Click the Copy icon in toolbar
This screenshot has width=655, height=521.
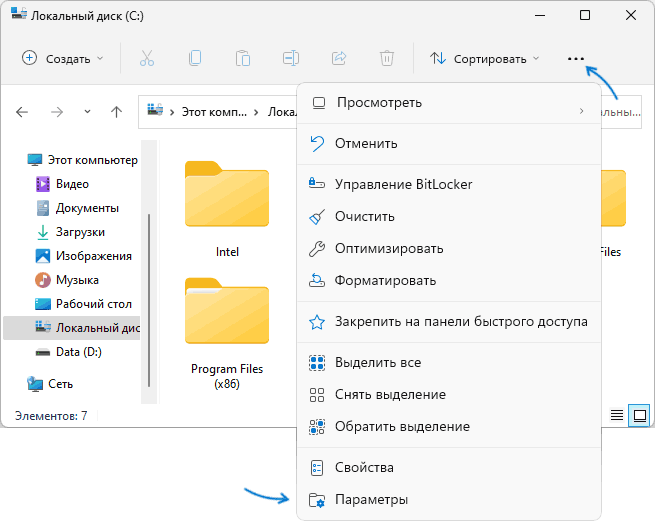[x=195, y=58]
